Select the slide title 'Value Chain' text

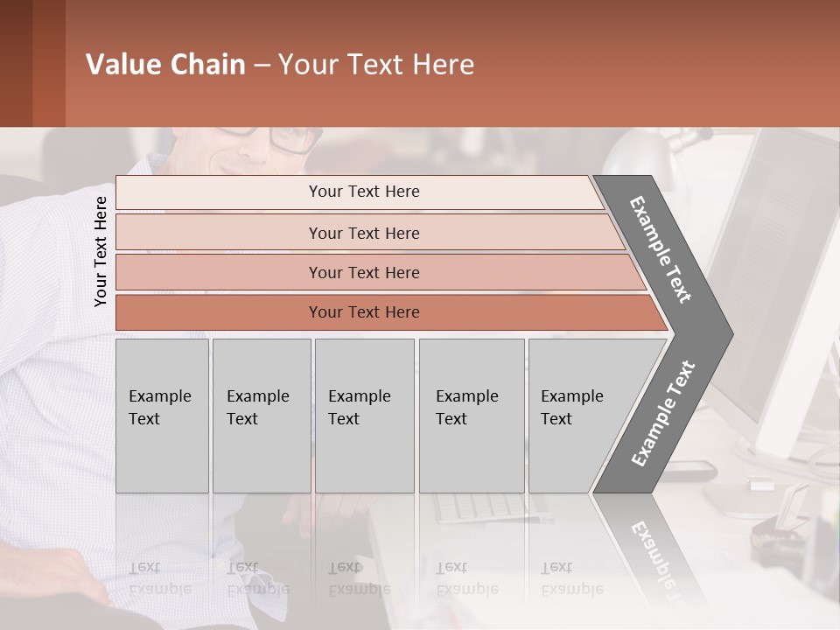pos(165,64)
